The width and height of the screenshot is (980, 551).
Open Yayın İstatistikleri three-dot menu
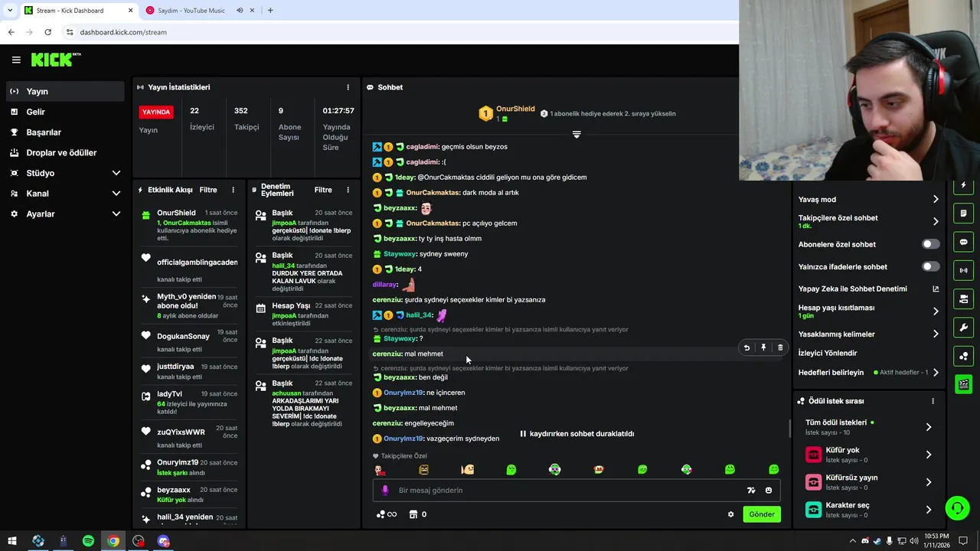click(348, 87)
